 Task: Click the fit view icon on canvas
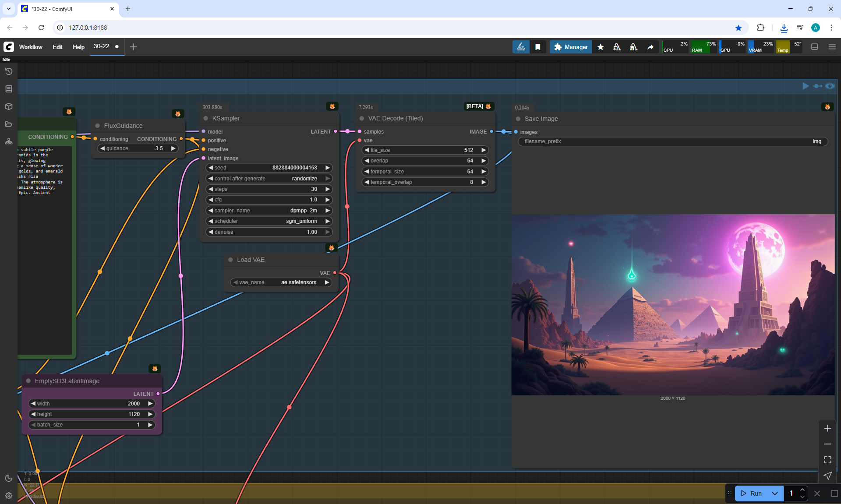(827, 460)
